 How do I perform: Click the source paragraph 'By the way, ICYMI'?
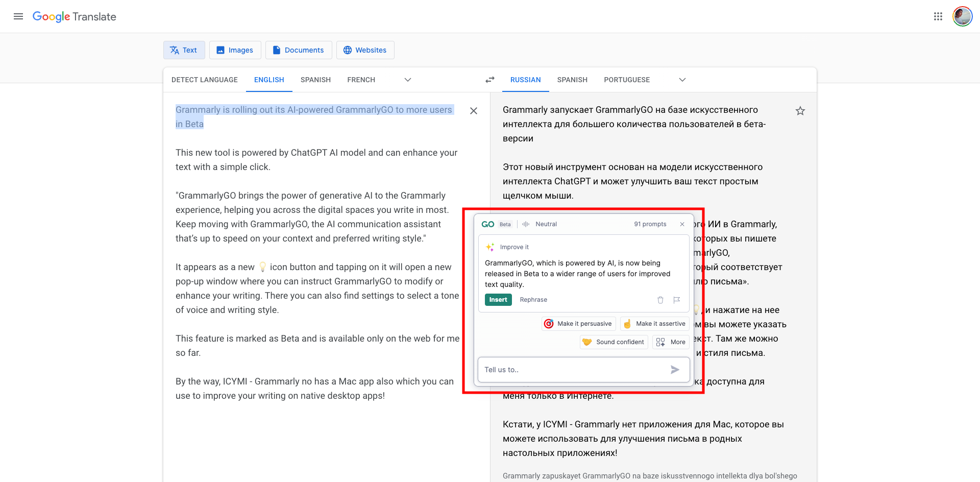[x=315, y=389]
